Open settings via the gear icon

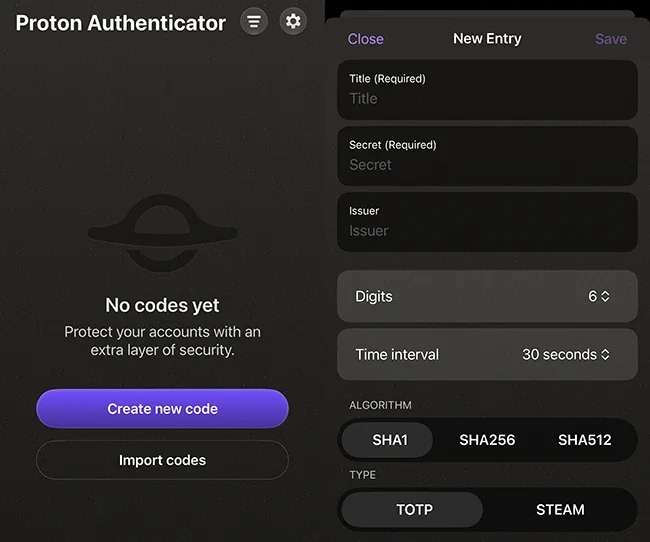[293, 21]
